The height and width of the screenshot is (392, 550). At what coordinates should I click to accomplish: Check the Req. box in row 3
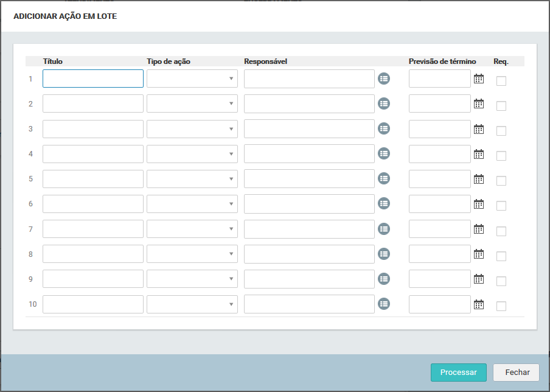pyautogui.click(x=501, y=131)
